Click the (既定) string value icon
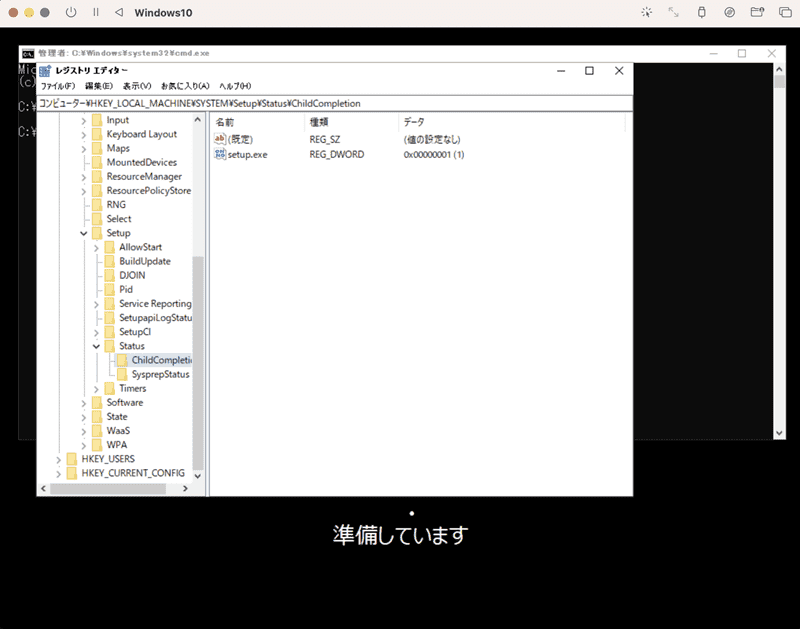 (220, 139)
